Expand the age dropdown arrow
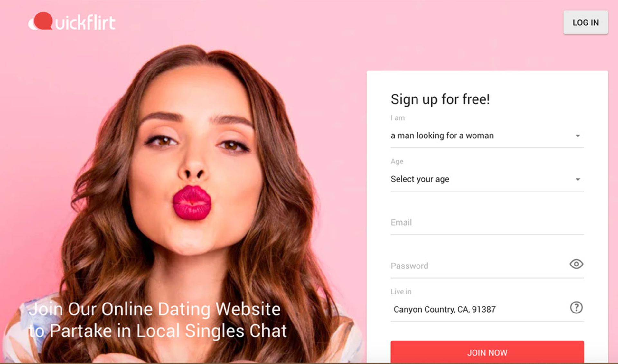 (578, 179)
